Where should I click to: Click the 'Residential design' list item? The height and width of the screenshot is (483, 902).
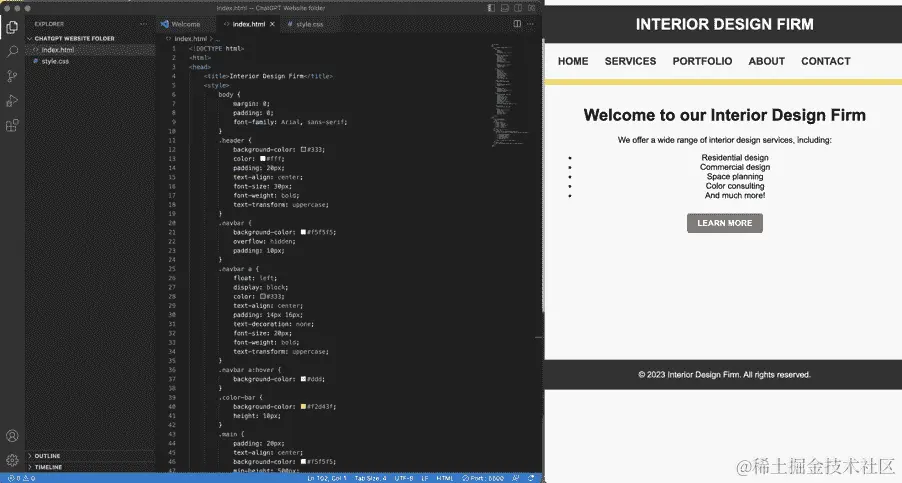(x=735, y=158)
